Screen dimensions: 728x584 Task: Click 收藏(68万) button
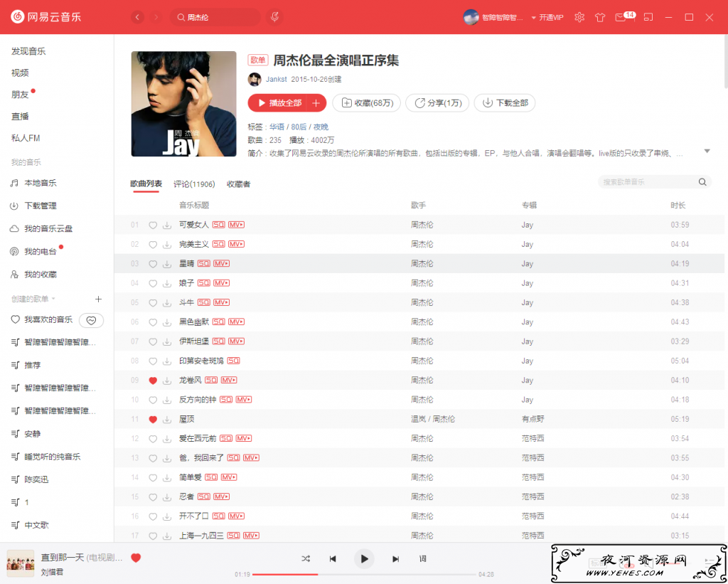366,103
